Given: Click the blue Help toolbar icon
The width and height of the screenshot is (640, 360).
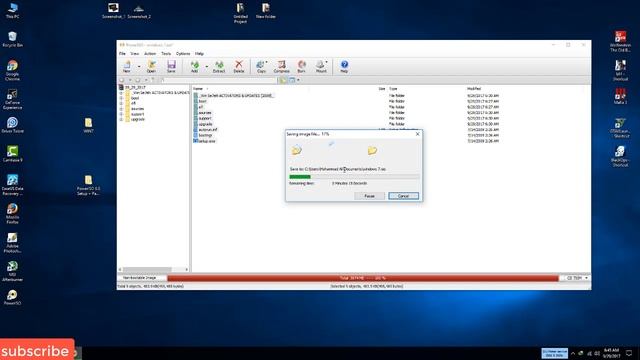Looking at the screenshot, I should point(344,66).
